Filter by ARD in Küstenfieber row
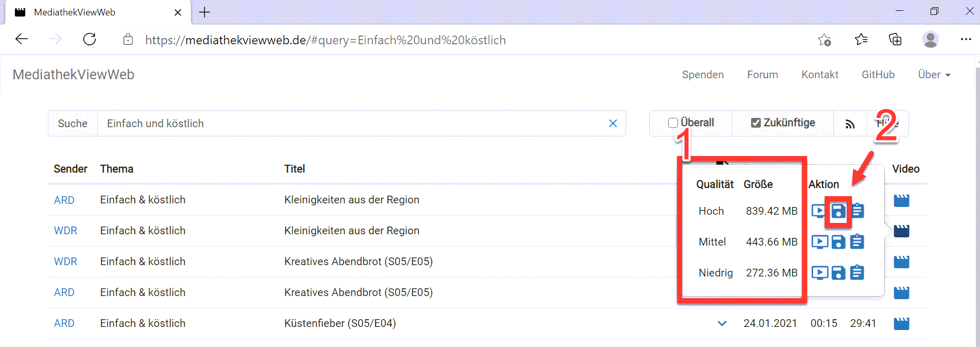Image resolution: width=980 pixels, height=347 pixels. (64, 323)
